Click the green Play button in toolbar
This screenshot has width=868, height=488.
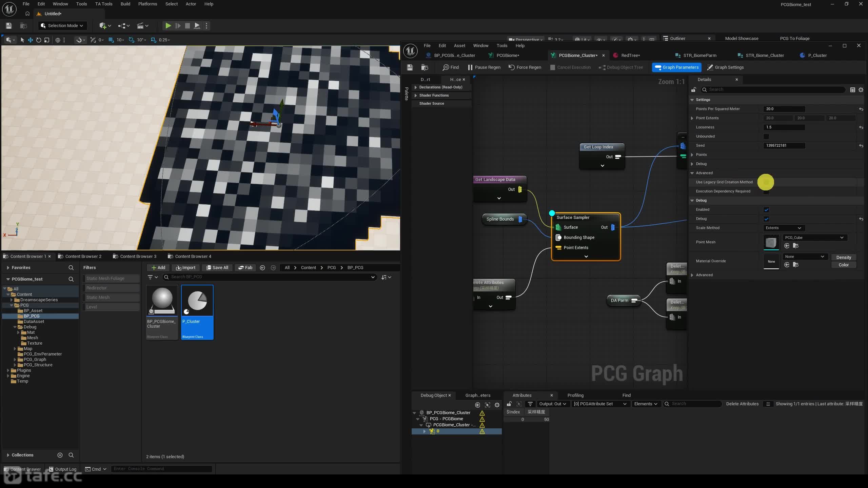pos(168,25)
